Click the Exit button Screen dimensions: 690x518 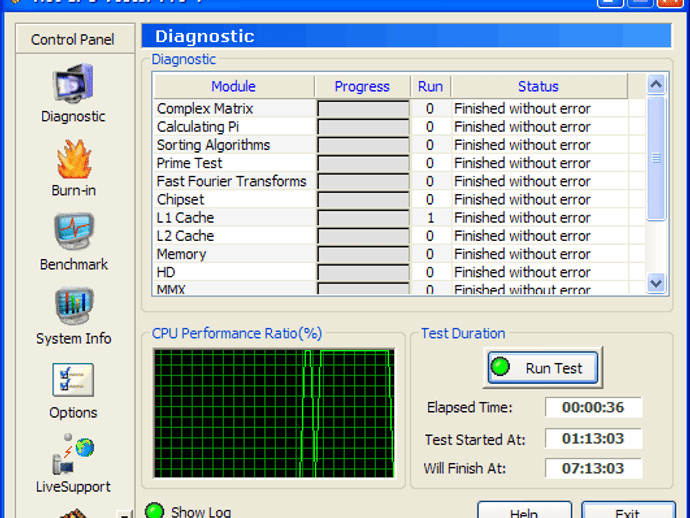tap(628, 511)
